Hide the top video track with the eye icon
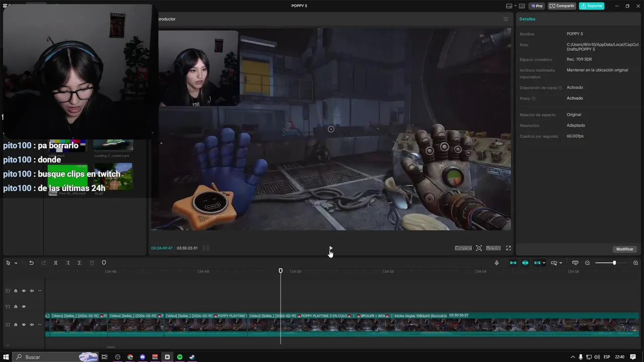Screen dimensions: 644x362 [x=24, y=291]
